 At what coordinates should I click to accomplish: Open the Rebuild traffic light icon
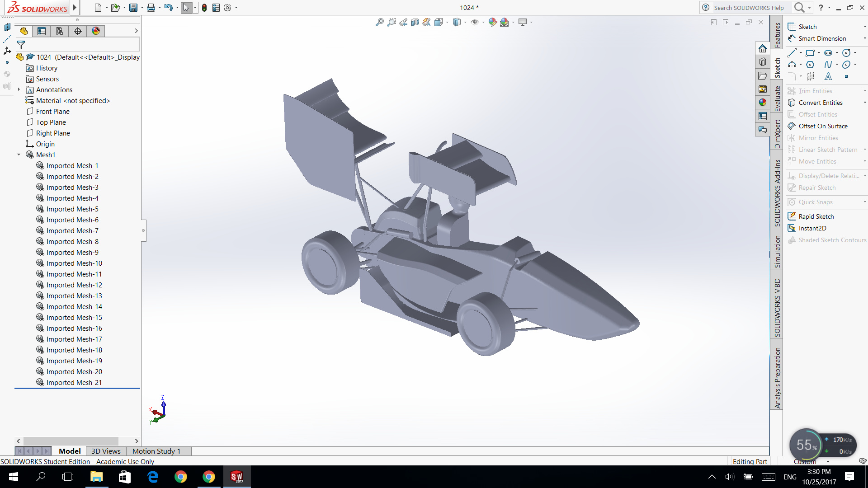point(204,8)
